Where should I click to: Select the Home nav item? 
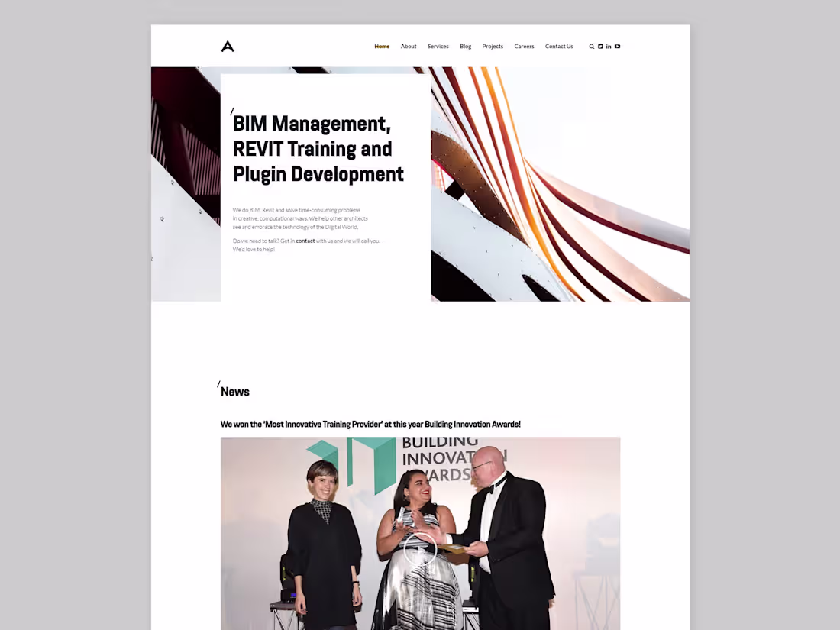tap(382, 47)
